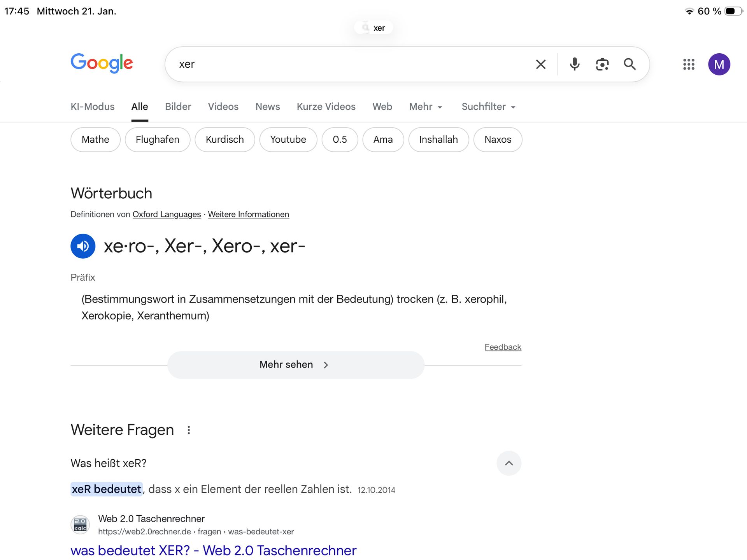Image resolution: width=747 pixels, height=560 pixels.
Task: Clear search text with the X icon
Action: pyautogui.click(x=540, y=64)
